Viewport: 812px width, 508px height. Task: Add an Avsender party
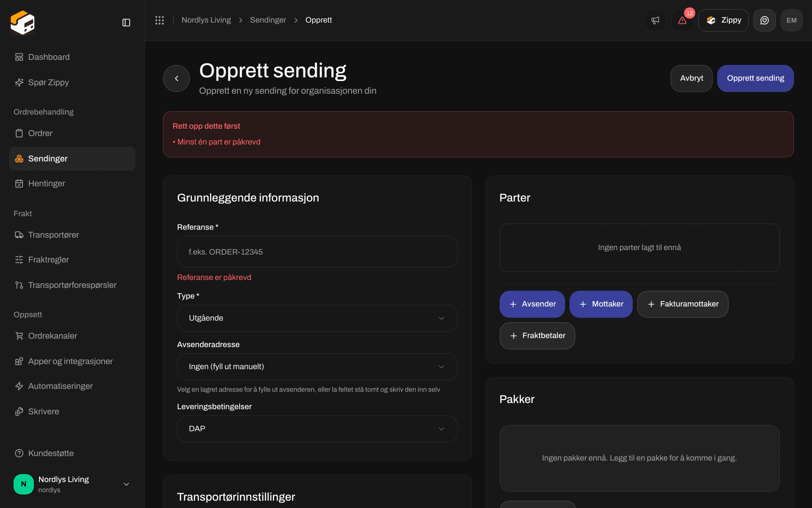(532, 304)
